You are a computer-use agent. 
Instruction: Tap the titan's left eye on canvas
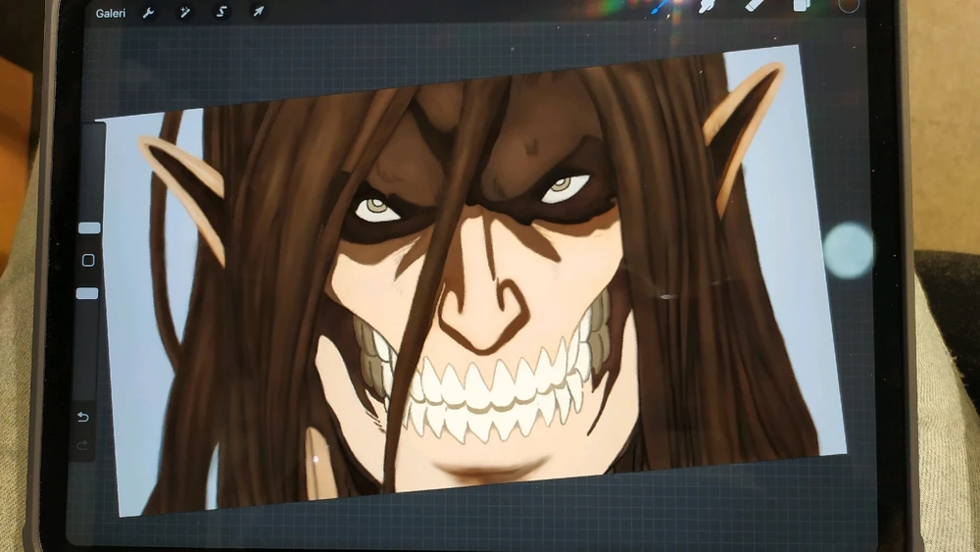tap(377, 210)
